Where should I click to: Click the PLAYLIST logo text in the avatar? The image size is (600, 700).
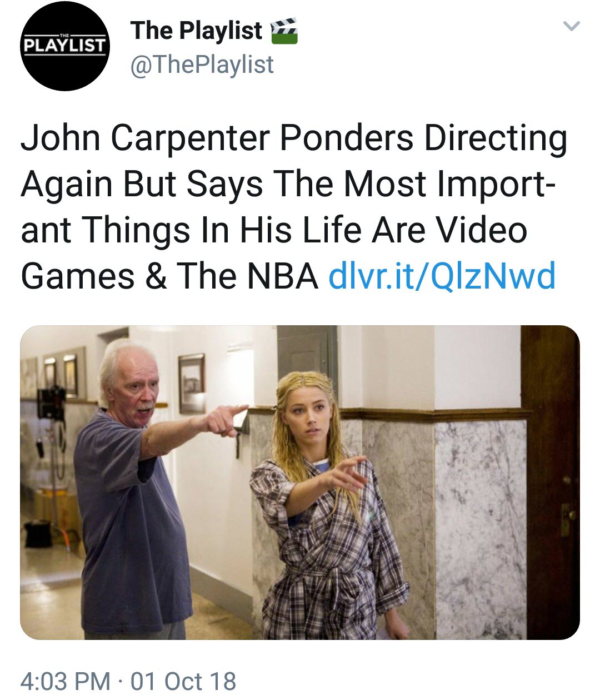point(64,46)
